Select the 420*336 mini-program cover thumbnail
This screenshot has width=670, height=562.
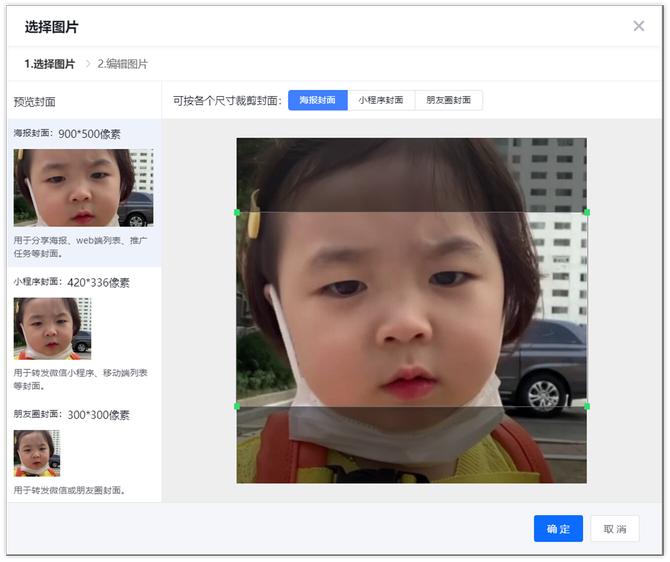point(52,328)
